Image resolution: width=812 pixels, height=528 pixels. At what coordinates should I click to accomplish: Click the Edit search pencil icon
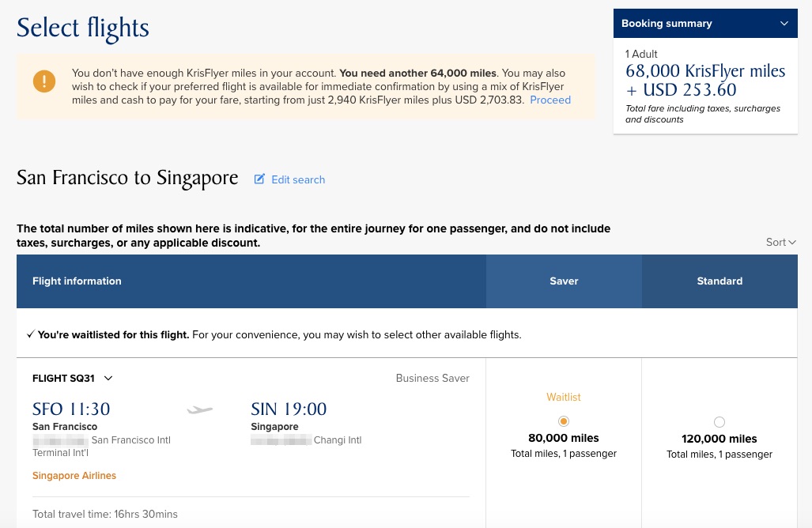[x=259, y=179]
